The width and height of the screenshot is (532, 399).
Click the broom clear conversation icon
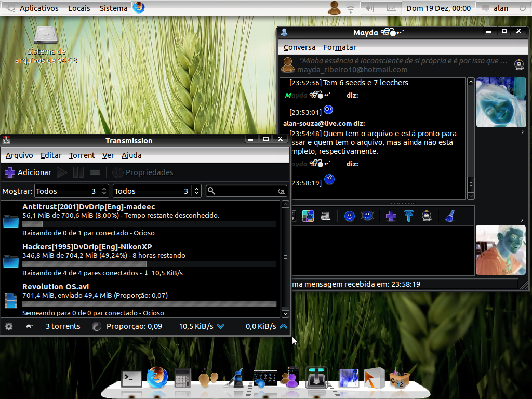tap(450, 216)
